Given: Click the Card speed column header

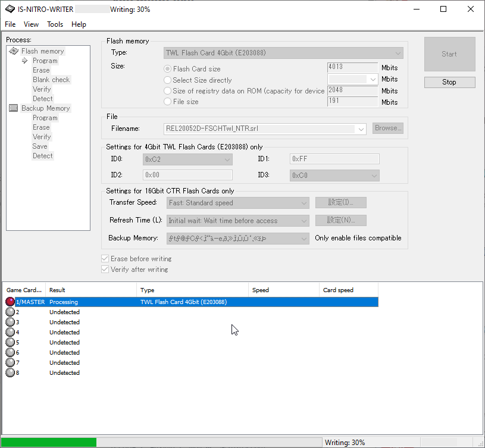Looking at the screenshot, I should 348,290.
